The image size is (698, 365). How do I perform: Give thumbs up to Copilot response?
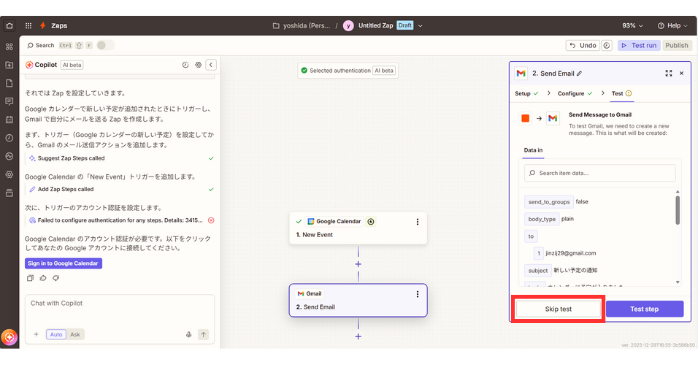43,278
